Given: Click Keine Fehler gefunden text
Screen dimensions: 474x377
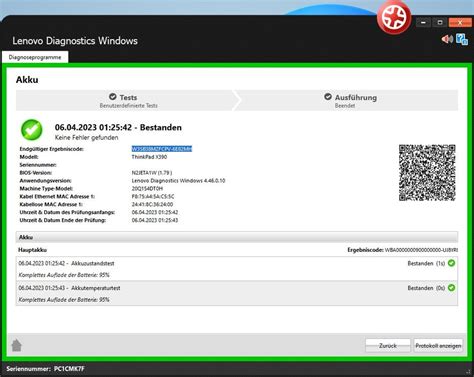Looking at the screenshot, I should pyautogui.click(x=86, y=137).
